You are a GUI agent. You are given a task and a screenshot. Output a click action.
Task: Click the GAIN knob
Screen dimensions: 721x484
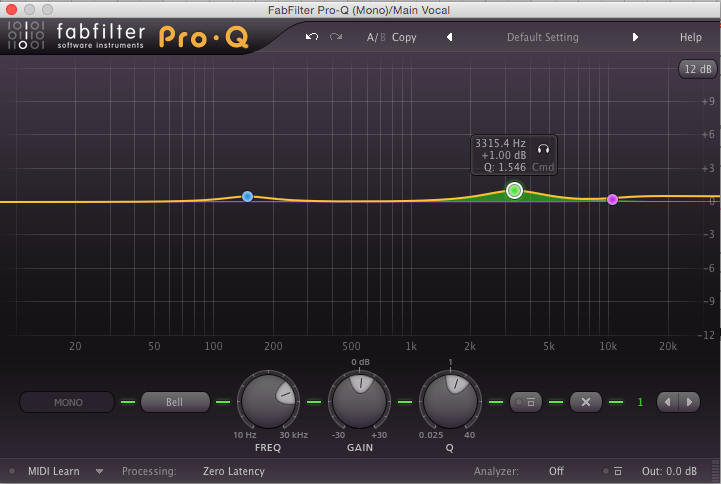(360, 401)
